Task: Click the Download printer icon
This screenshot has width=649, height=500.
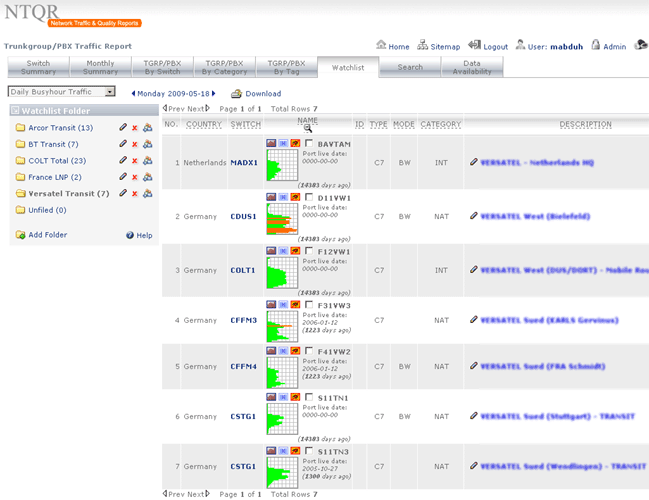Action: tap(236, 94)
